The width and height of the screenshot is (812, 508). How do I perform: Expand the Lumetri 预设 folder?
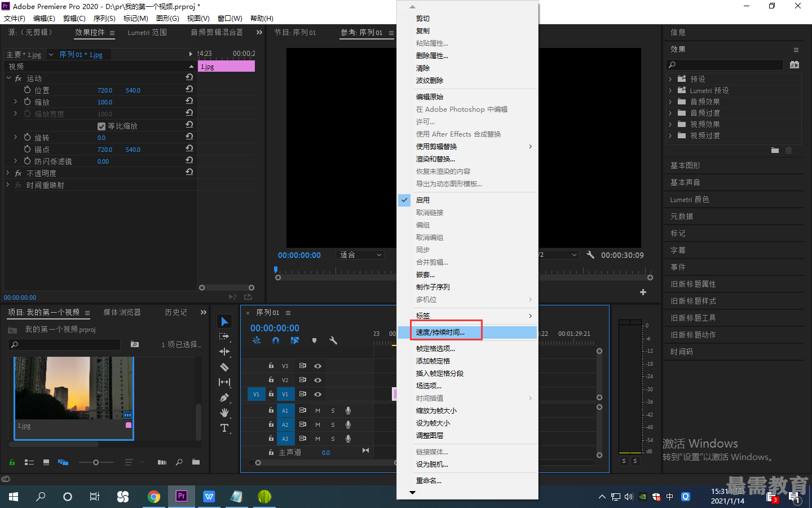pos(670,90)
